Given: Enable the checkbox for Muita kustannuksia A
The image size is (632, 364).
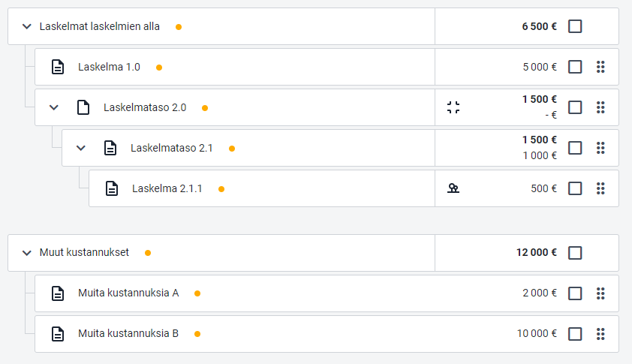Looking at the screenshot, I should (x=575, y=293).
